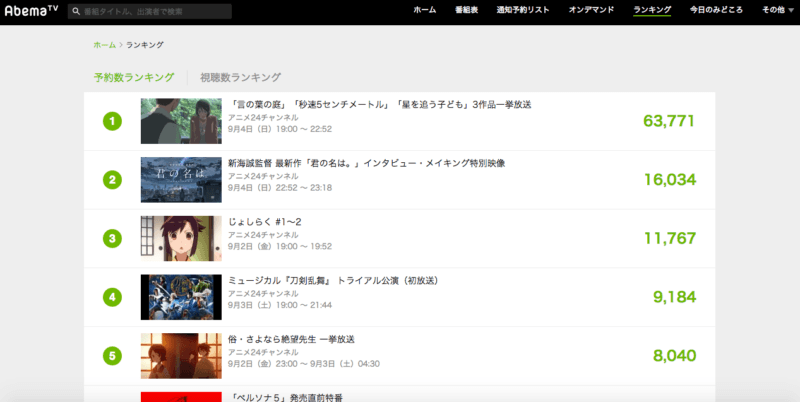The height and width of the screenshot is (402, 800).
Task: Open the オンデマンド section
Action: [x=591, y=10]
